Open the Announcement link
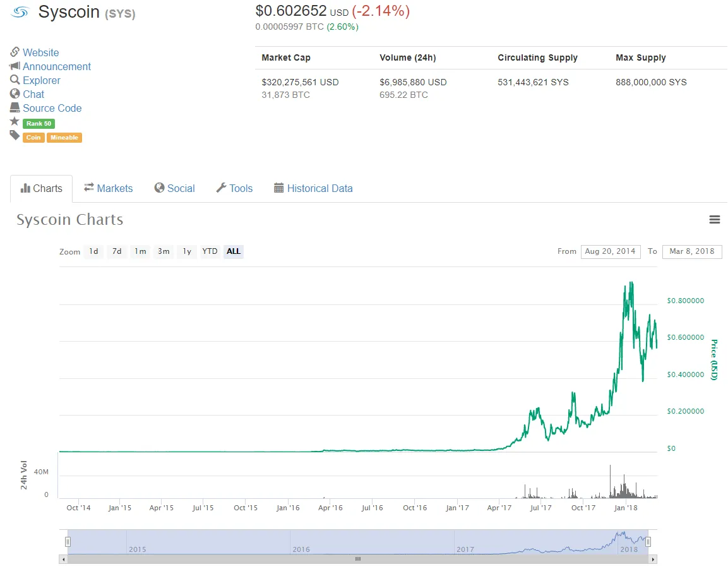Screen dimensions: 728x569 pyautogui.click(x=57, y=66)
